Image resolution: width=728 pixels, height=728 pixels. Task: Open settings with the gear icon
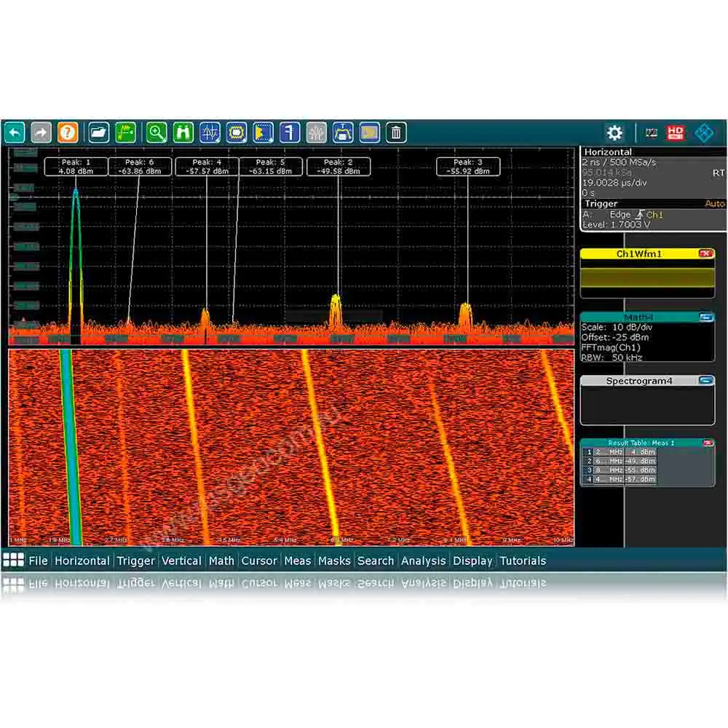(x=615, y=132)
